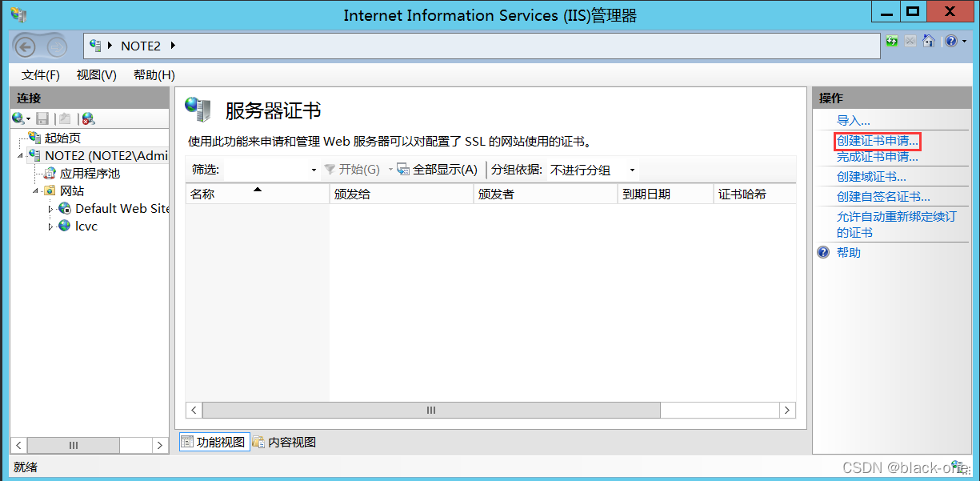Viewport: 980px width, 481px height.
Task: Select 应用程序池 application pools node
Action: tap(90, 173)
